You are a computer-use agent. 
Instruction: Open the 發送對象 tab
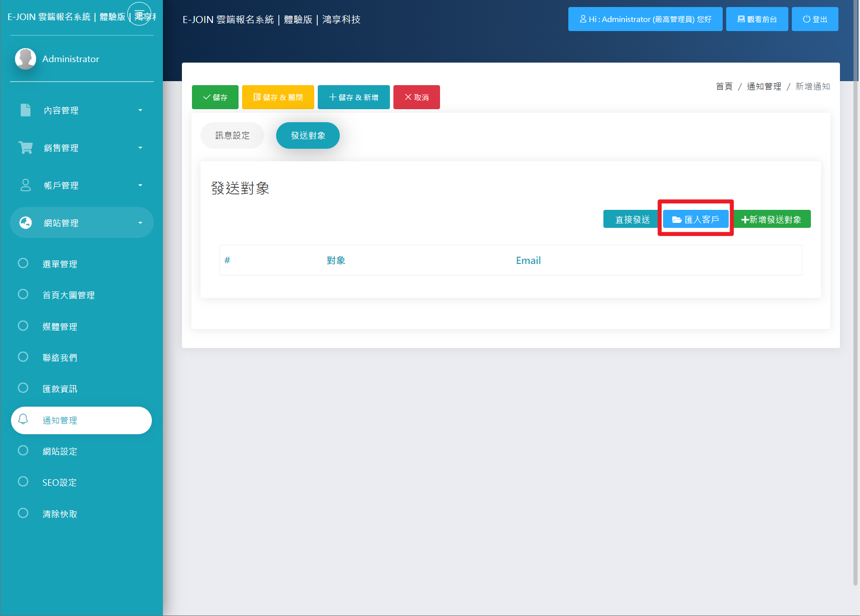[308, 136]
